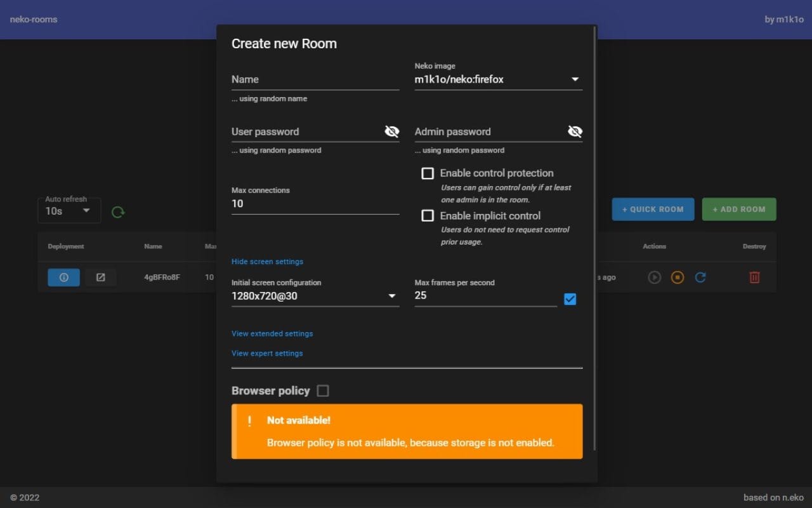Image resolution: width=812 pixels, height=508 pixels.
Task: Reveal the user password
Action: click(x=392, y=131)
